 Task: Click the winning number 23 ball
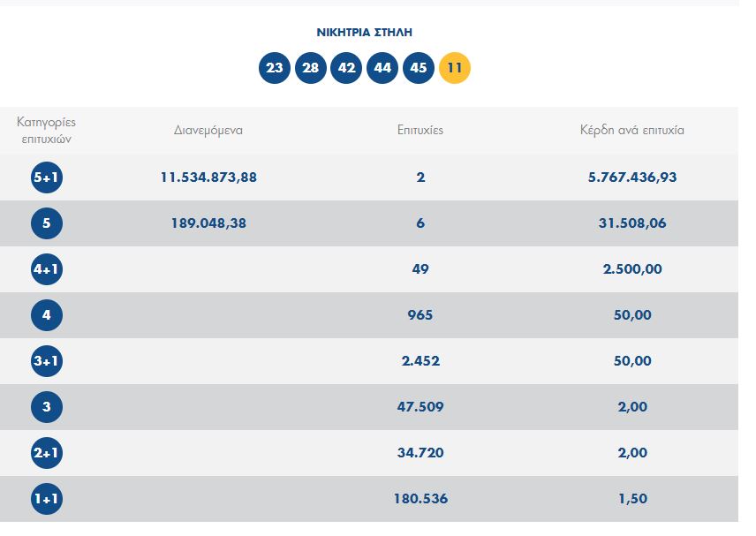[275, 68]
